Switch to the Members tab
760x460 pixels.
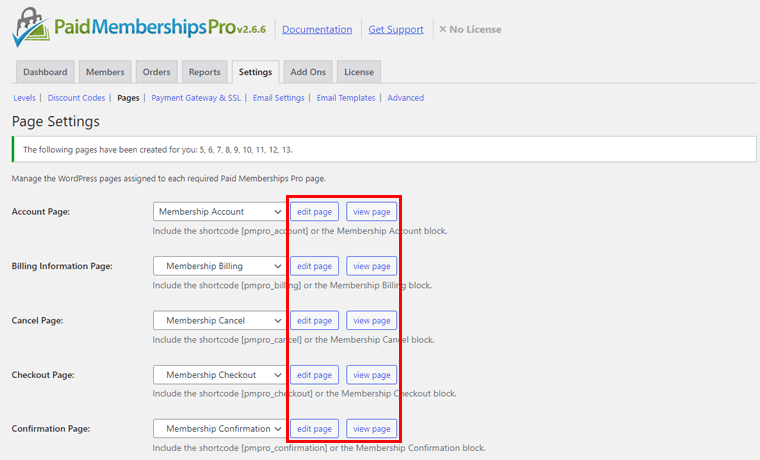[x=105, y=72]
